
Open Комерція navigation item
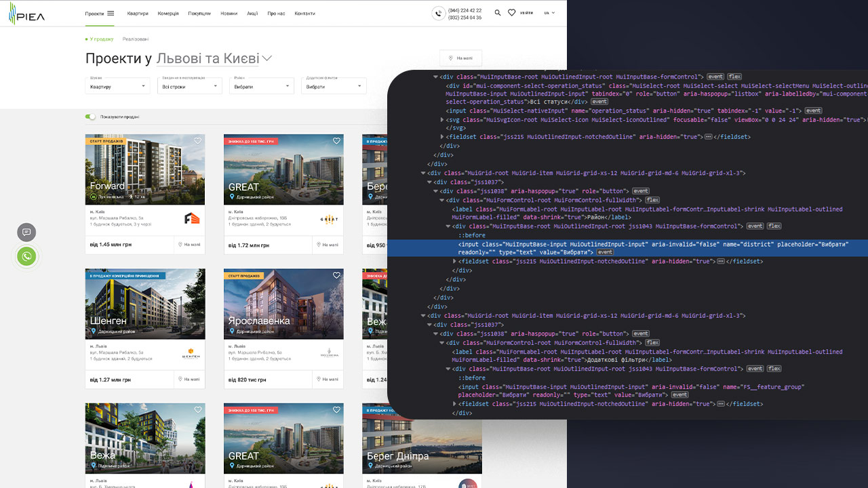[168, 14]
